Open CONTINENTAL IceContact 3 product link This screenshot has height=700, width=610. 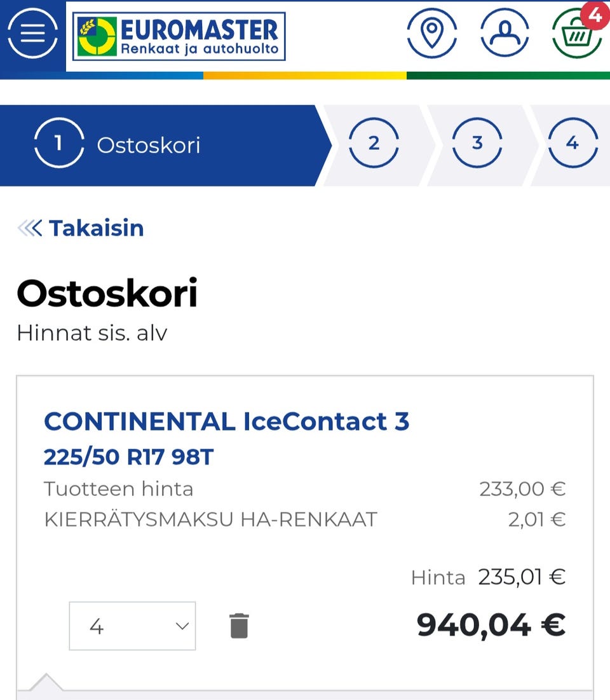pos(226,421)
